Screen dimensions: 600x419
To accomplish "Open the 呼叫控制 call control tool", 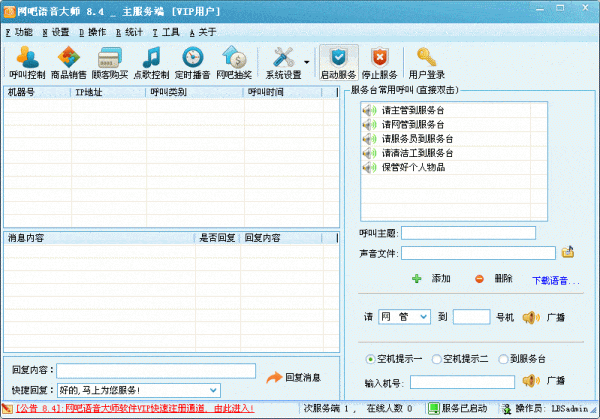I will click(27, 61).
